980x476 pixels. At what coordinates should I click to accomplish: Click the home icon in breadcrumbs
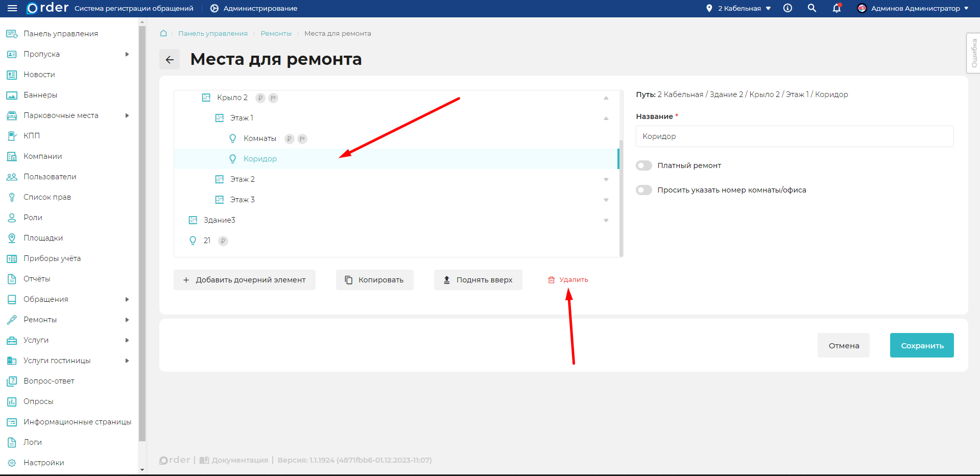click(163, 33)
